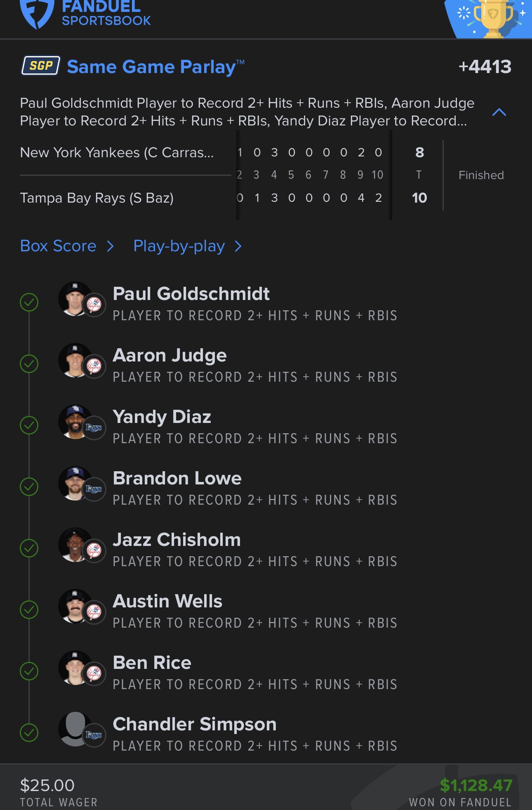Image resolution: width=532 pixels, height=810 pixels.
Task: Tap the green check beside Paul Goldschmidt
Action: (29, 302)
